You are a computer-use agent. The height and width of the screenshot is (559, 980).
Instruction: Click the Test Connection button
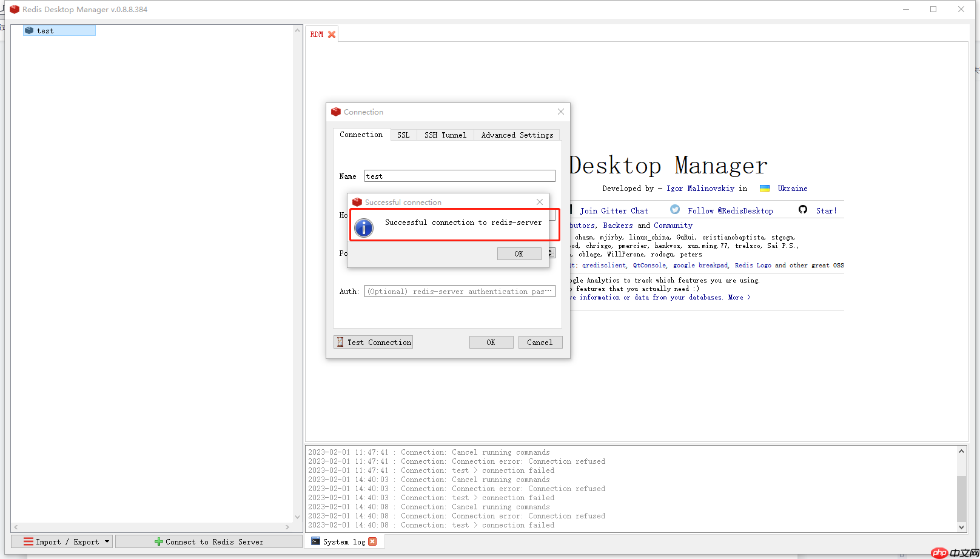click(x=373, y=342)
